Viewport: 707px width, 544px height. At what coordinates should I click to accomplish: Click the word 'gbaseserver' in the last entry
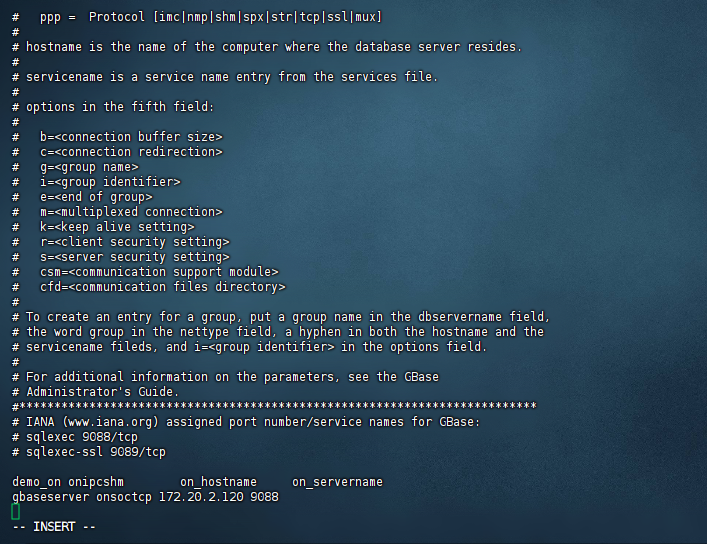click(50, 496)
